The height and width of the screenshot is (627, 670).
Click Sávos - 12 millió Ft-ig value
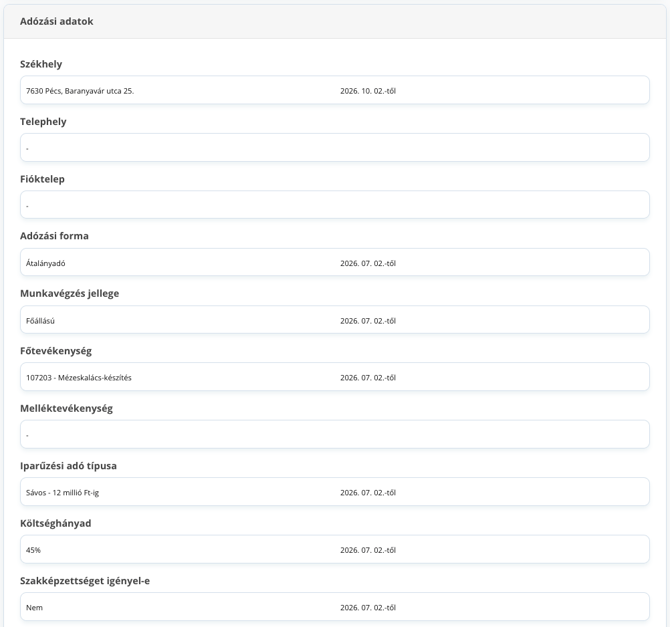pyautogui.click(x=62, y=493)
